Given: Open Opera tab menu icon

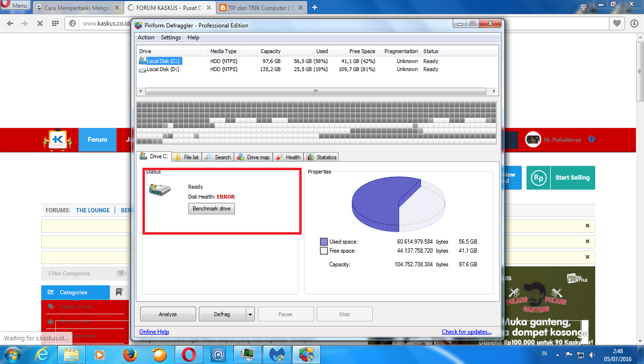Looking at the screenshot, I should point(584,8).
